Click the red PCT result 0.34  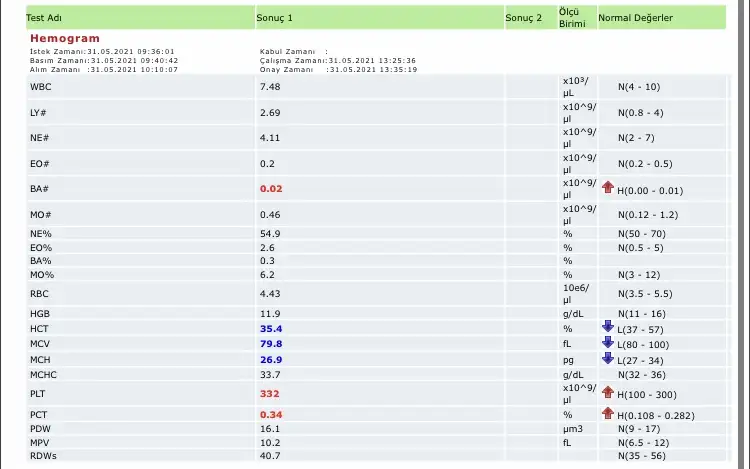click(271, 414)
